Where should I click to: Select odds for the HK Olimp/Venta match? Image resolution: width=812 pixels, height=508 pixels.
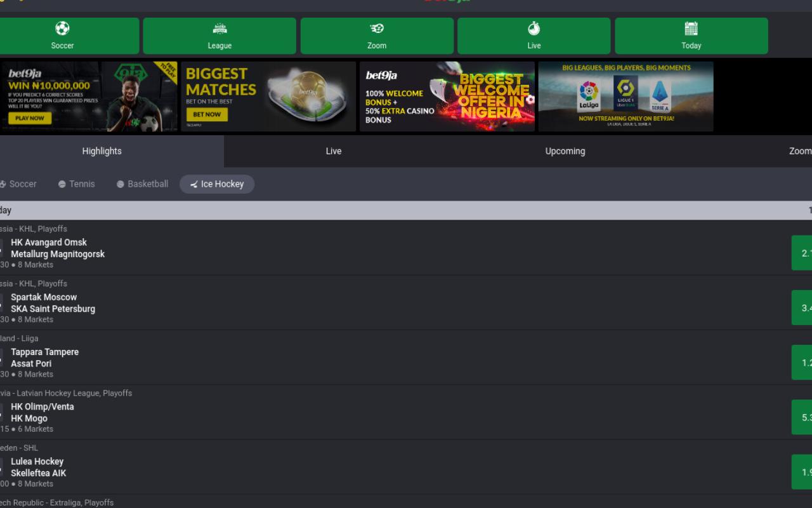(x=802, y=417)
